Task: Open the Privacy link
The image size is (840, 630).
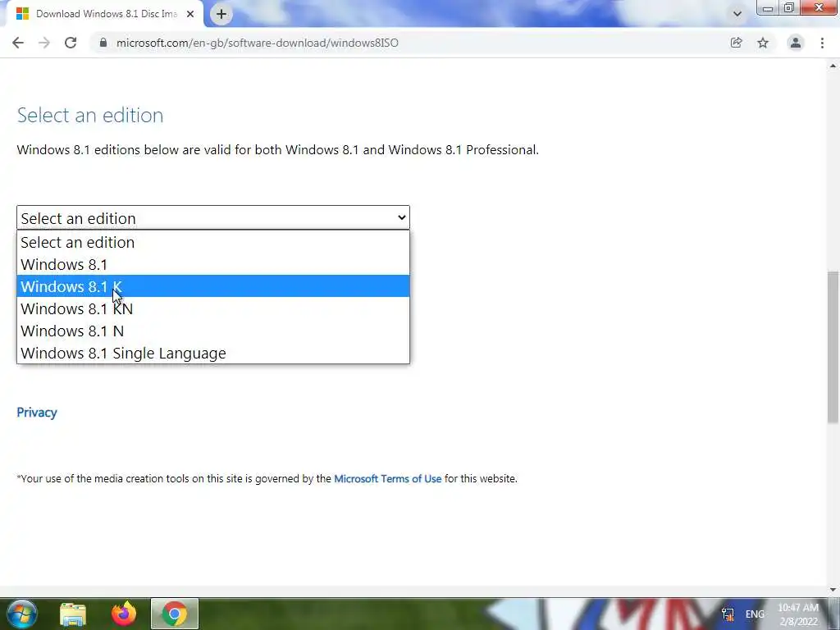Action: tap(37, 413)
